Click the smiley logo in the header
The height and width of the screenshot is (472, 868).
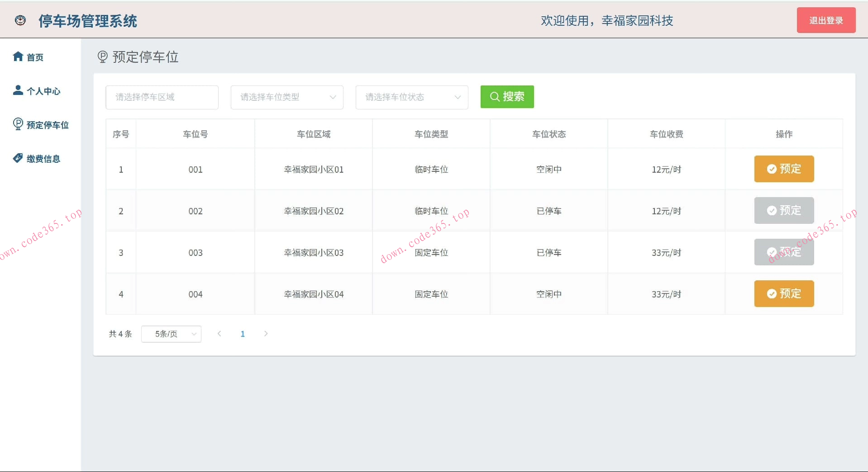(20, 20)
